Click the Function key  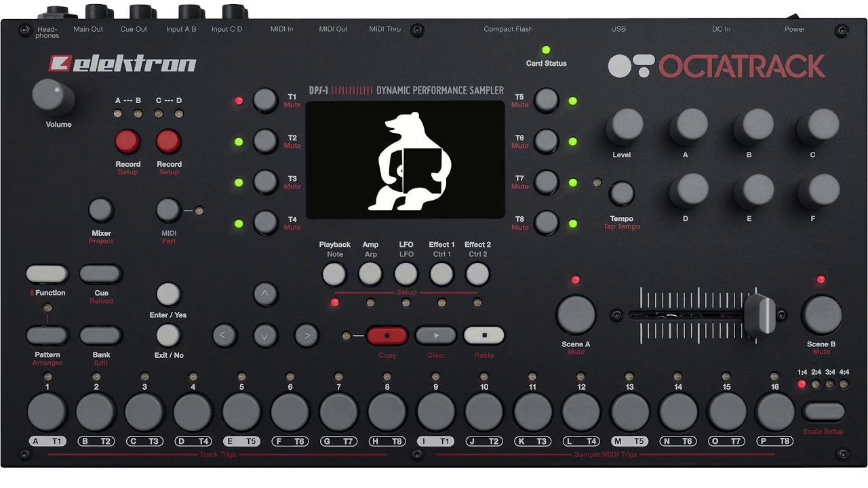47,274
